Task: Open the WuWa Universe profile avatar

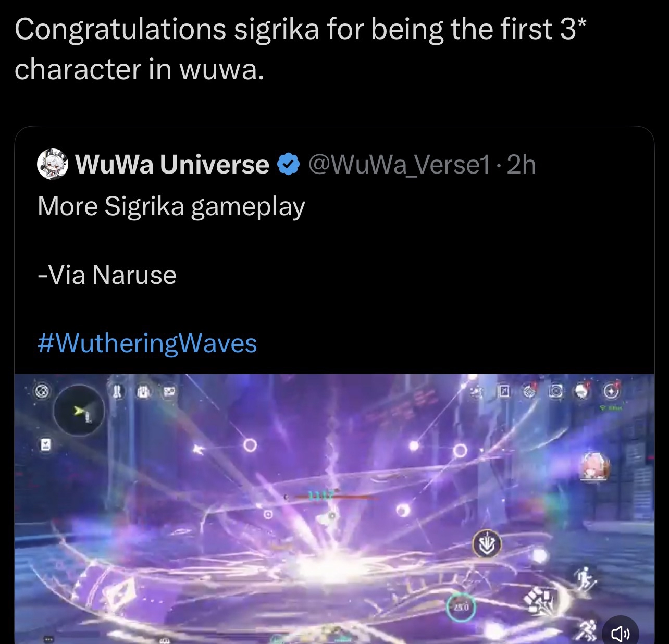Action: pos(53,165)
